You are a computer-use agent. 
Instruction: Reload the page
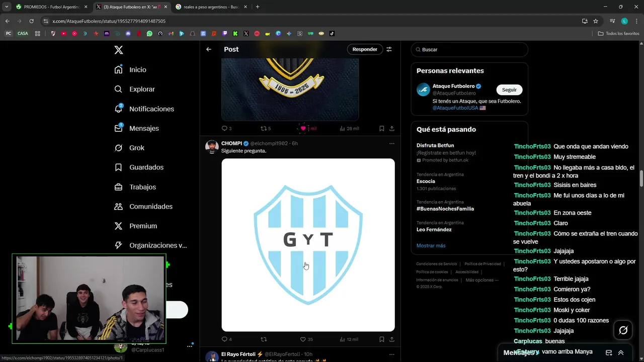[x=31, y=21]
